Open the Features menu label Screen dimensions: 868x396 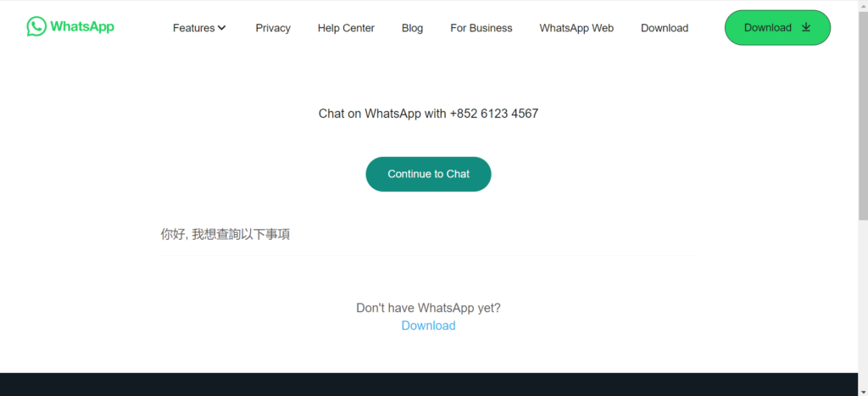pos(194,28)
